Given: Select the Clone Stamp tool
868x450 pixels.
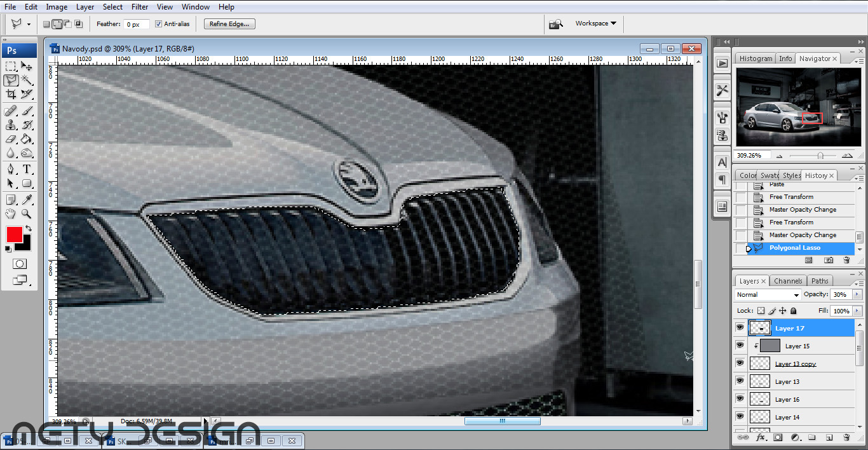Looking at the screenshot, I should coord(11,125).
